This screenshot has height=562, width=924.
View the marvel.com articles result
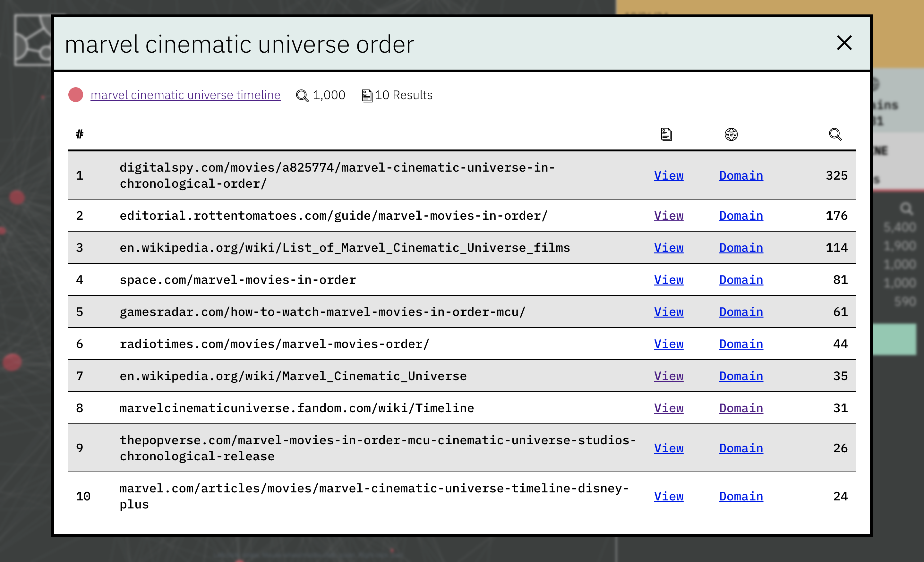(x=669, y=496)
